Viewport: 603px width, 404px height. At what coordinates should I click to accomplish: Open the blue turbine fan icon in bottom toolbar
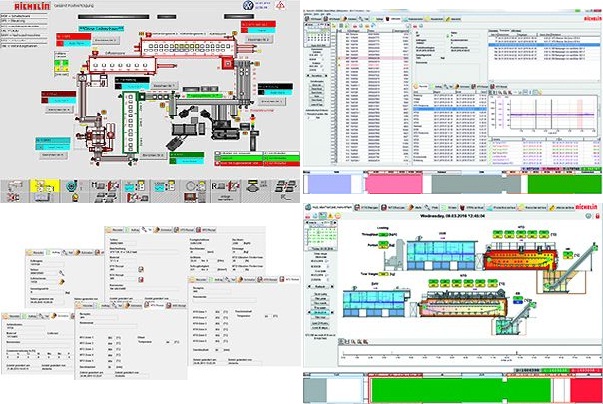72,186
